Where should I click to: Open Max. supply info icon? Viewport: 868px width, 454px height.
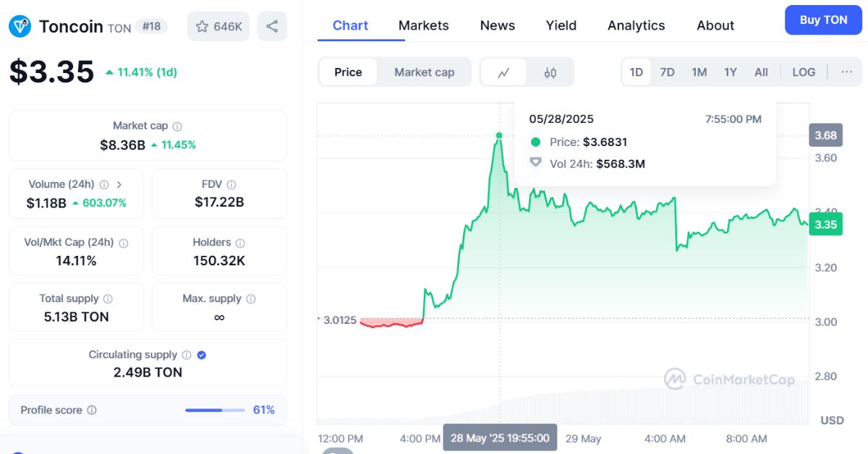250,299
